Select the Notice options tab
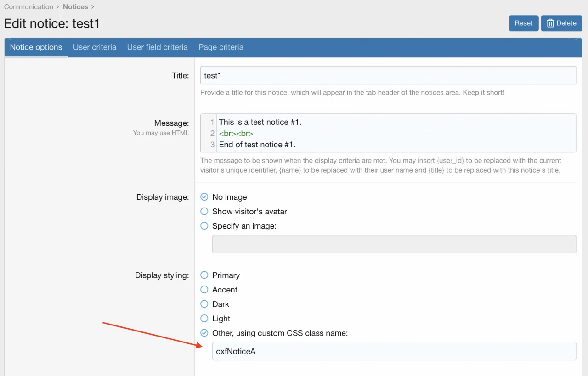This screenshot has height=376, width=588. pyautogui.click(x=36, y=47)
